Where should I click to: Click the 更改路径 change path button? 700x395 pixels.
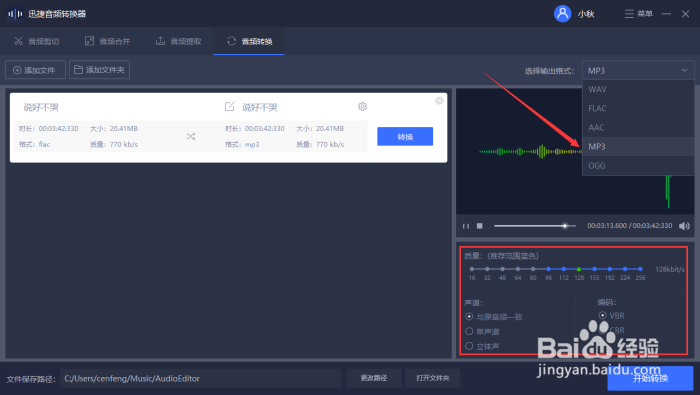374,378
